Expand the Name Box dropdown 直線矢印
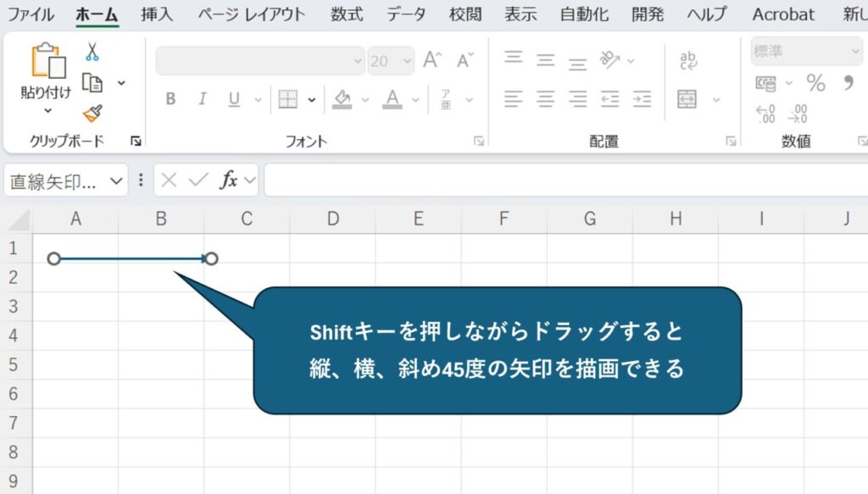This screenshot has height=494, width=868. pos(115,180)
